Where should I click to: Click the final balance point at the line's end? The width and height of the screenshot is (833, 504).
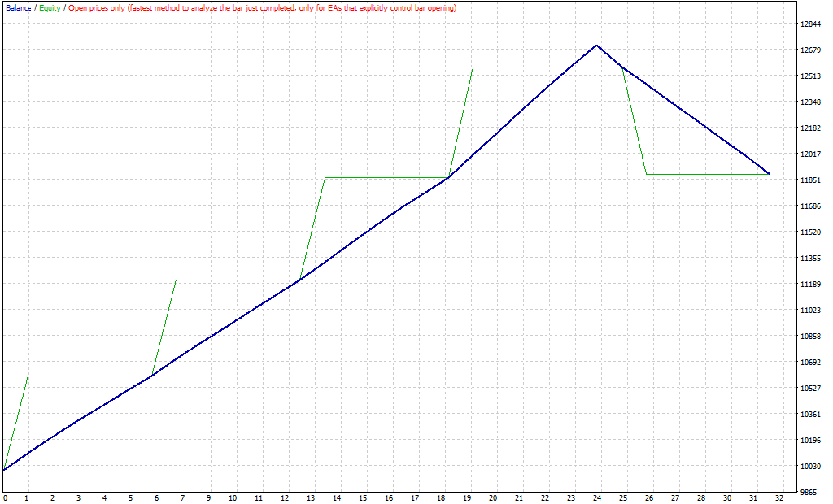click(769, 174)
